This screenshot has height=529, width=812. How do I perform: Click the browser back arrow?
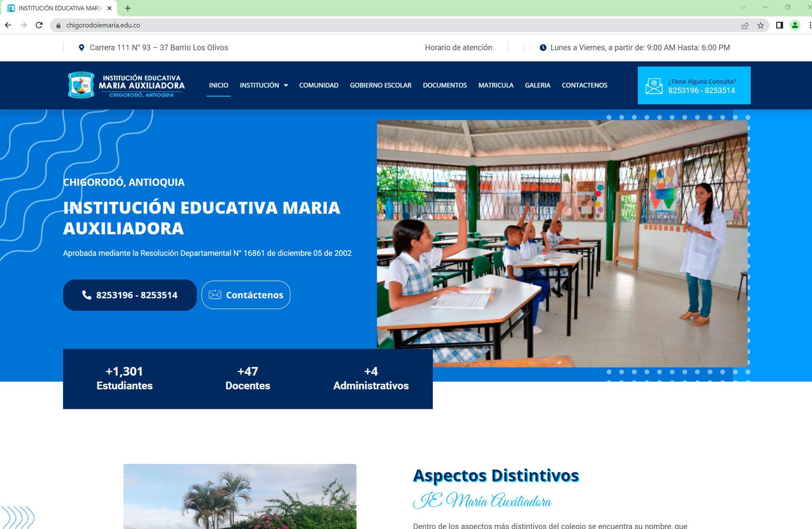click(8, 25)
